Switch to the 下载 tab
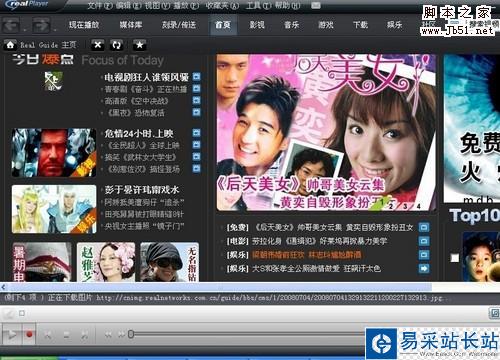500x360 pixels. click(x=361, y=25)
